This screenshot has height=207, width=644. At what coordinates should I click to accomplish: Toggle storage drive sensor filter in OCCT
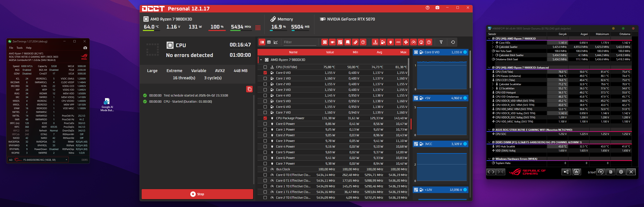pyautogui.click(x=348, y=42)
